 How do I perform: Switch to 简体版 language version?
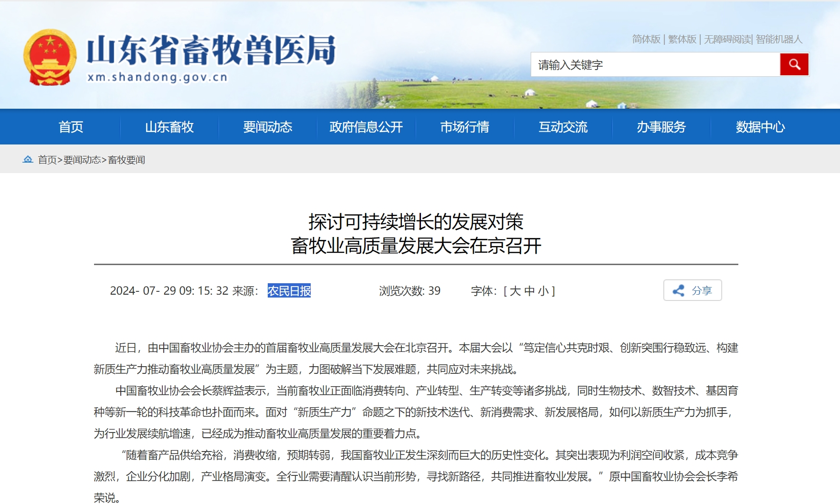pyautogui.click(x=646, y=39)
